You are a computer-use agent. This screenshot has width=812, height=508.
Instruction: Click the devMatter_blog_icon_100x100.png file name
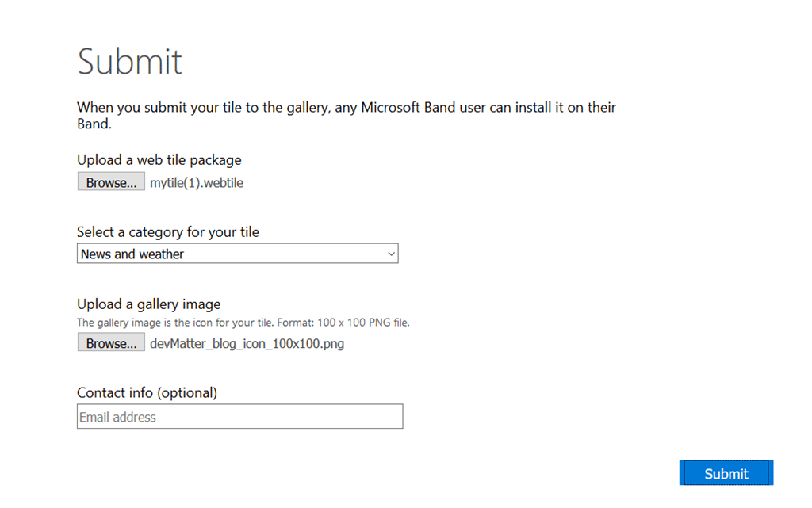pyautogui.click(x=247, y=344)
